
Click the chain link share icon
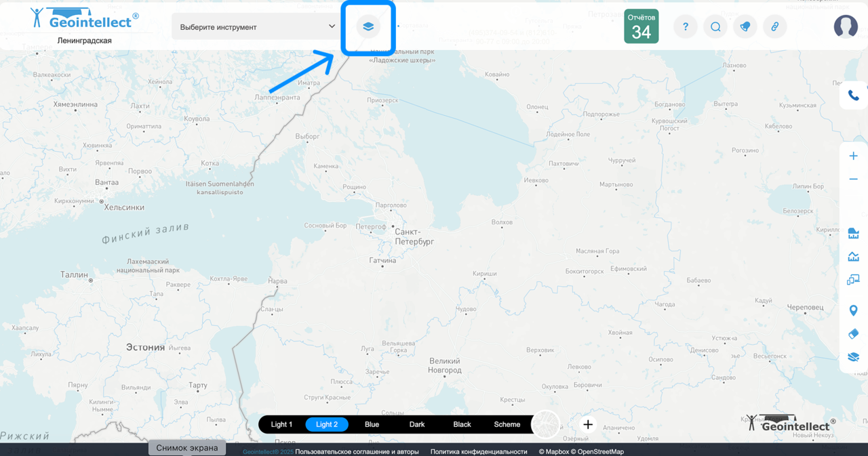tap(774, 27)
